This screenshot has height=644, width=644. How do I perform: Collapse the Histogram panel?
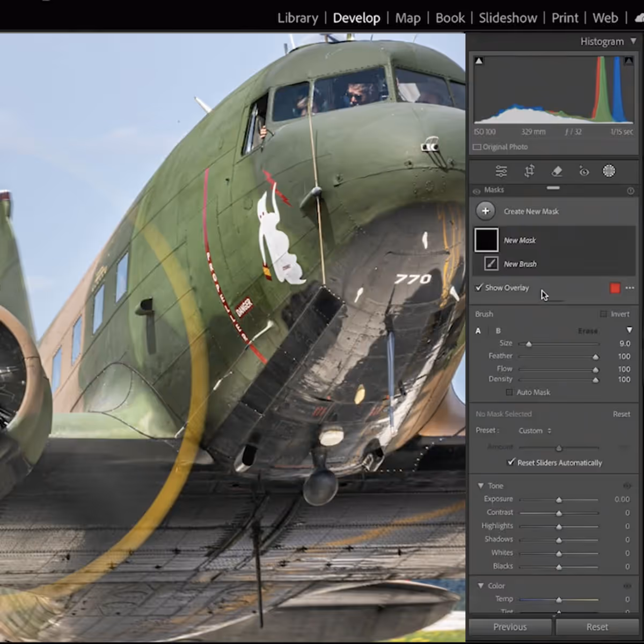pos(633,41)
